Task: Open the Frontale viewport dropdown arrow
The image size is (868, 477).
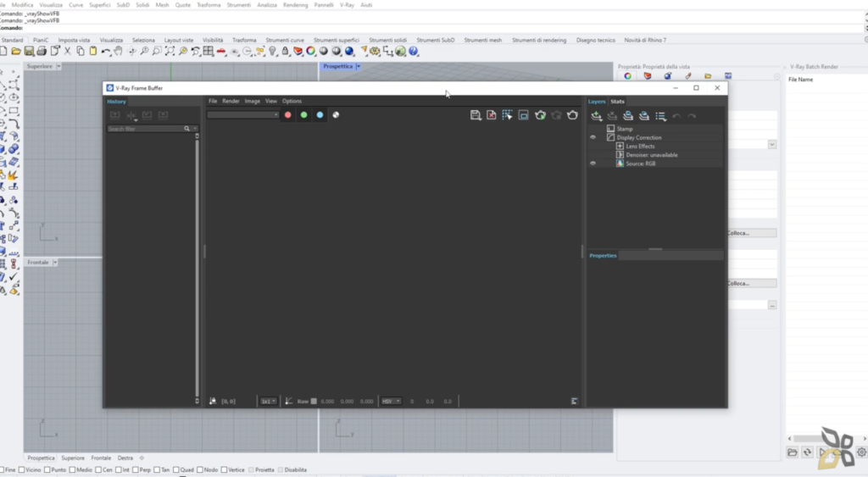Action: coord(55,263)
